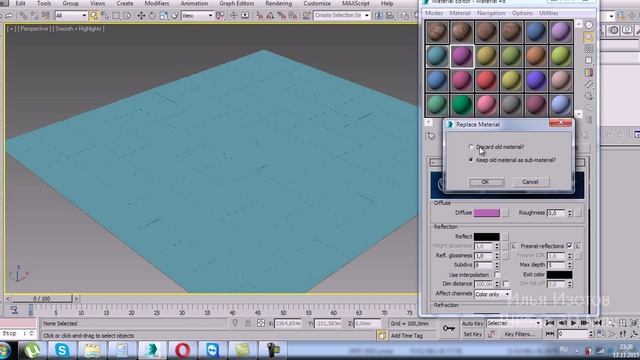
Task: Choose the Discard old material option
Action: (x=471, y=147)
